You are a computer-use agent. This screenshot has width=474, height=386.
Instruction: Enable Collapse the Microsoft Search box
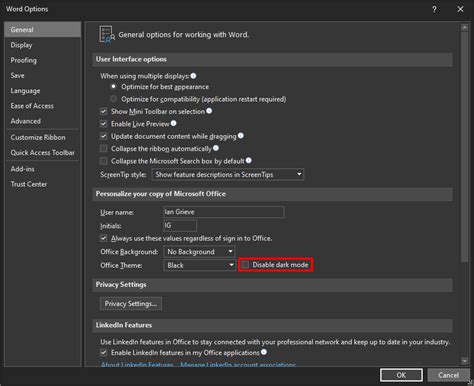104,161
